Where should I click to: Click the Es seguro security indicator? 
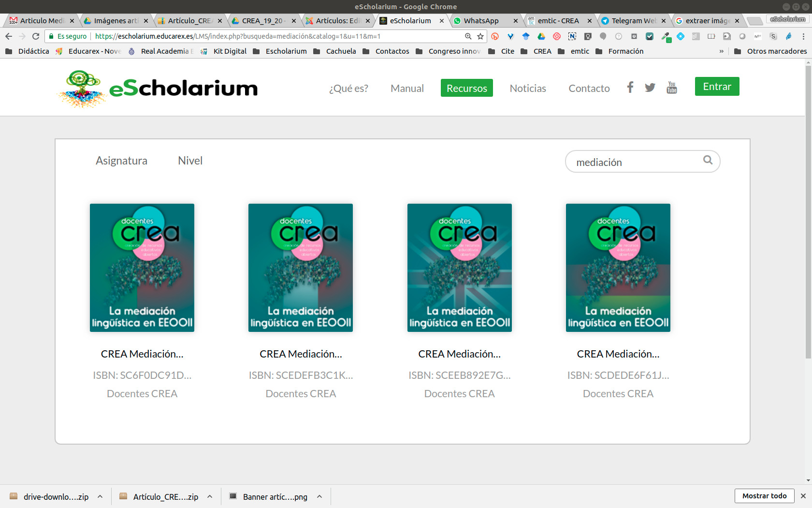pos(68,36)
